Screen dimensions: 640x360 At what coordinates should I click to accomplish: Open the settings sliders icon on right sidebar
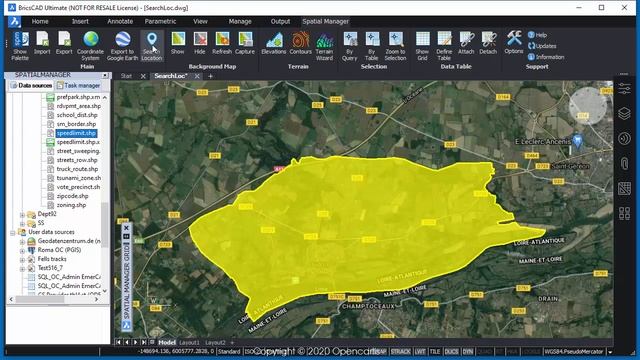pyautogui.click(x=624, y=88)
